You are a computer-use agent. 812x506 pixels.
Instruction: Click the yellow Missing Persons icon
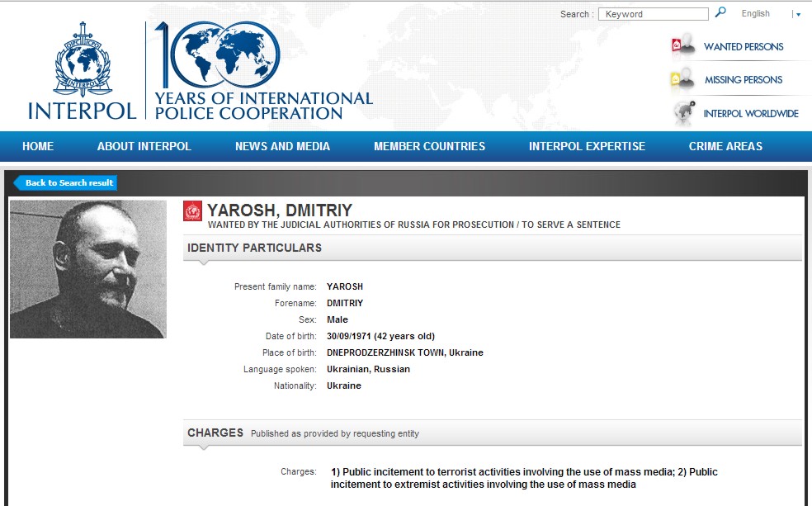pos(684,80)
